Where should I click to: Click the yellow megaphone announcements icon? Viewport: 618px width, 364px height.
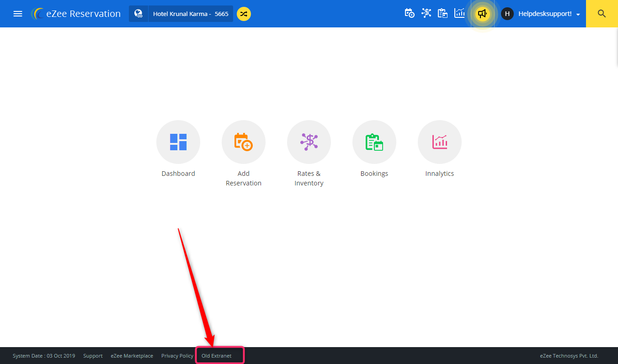(482, 14)
